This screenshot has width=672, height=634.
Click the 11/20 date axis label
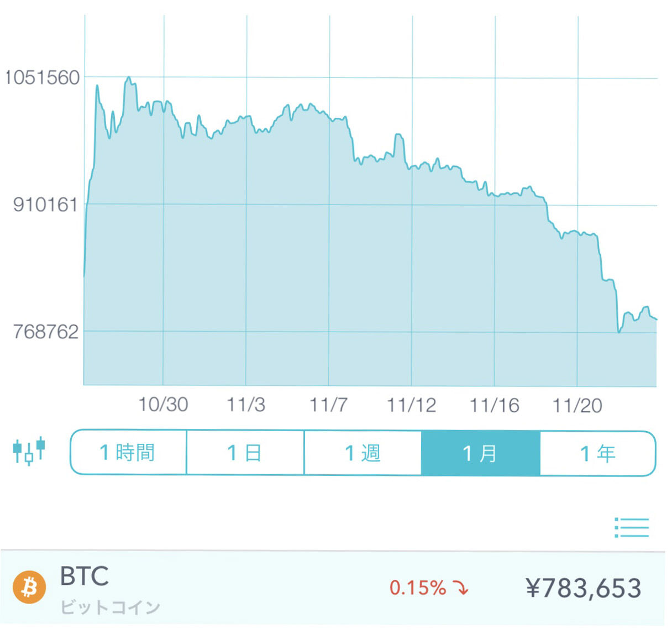click(x=577, y=405)
